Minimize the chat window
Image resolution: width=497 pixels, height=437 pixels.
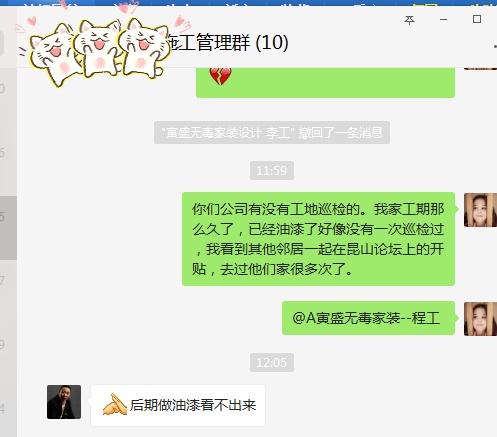(443, 20)
